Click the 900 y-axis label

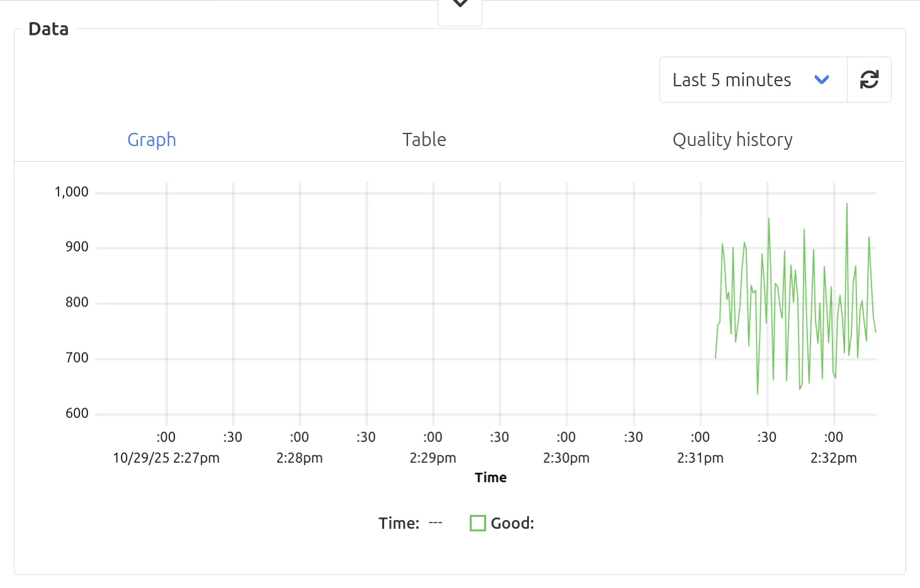[77, 247]
